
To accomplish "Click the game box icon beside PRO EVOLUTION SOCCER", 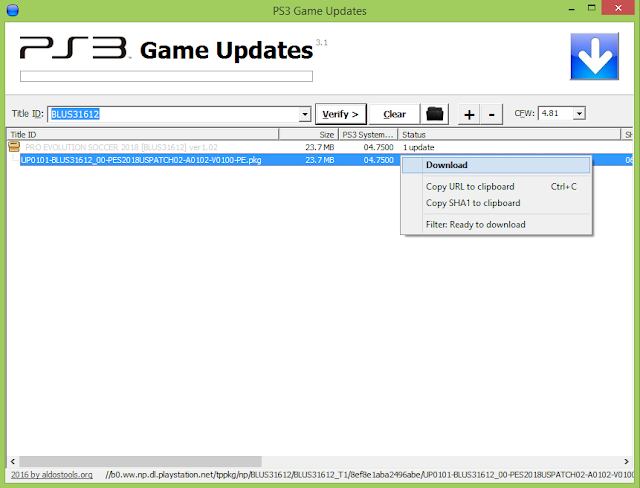I will (14, 146).
